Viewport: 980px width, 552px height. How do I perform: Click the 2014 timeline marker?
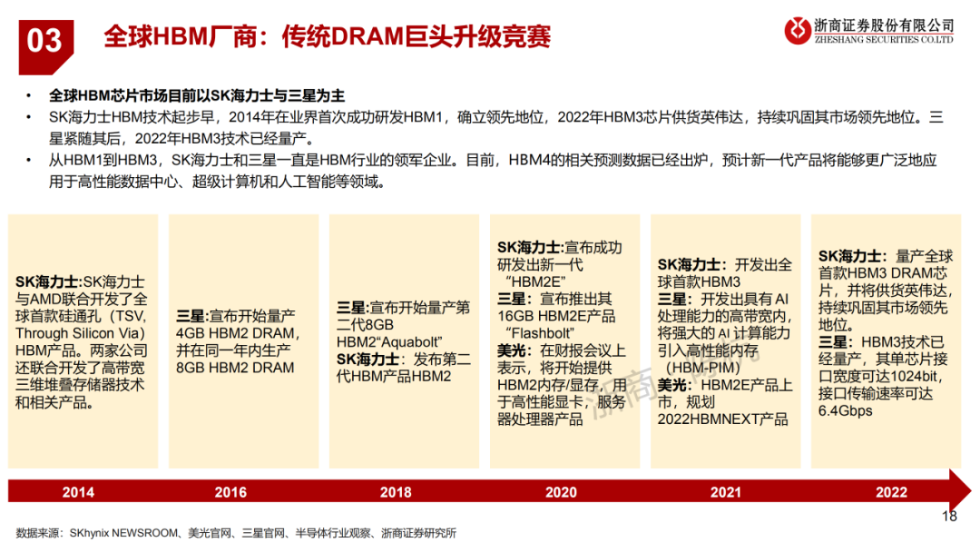pos(78,492)
